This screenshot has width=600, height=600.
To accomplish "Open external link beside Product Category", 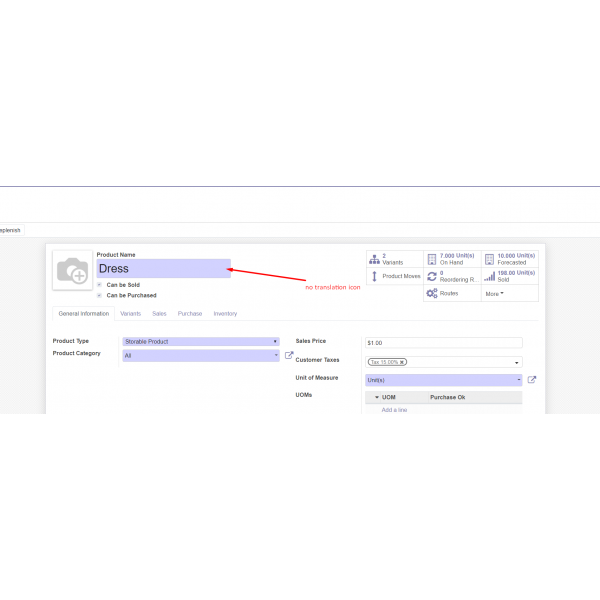I will point(289,355).
